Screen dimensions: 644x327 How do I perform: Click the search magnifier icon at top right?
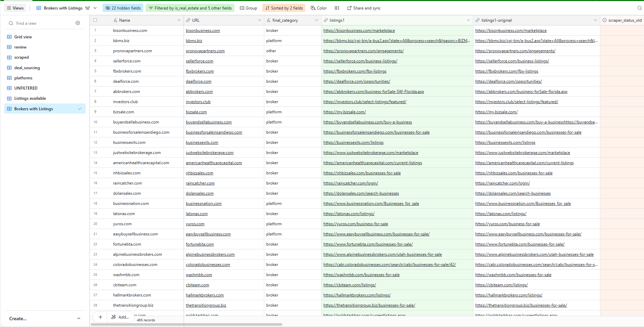pos(639,8)
